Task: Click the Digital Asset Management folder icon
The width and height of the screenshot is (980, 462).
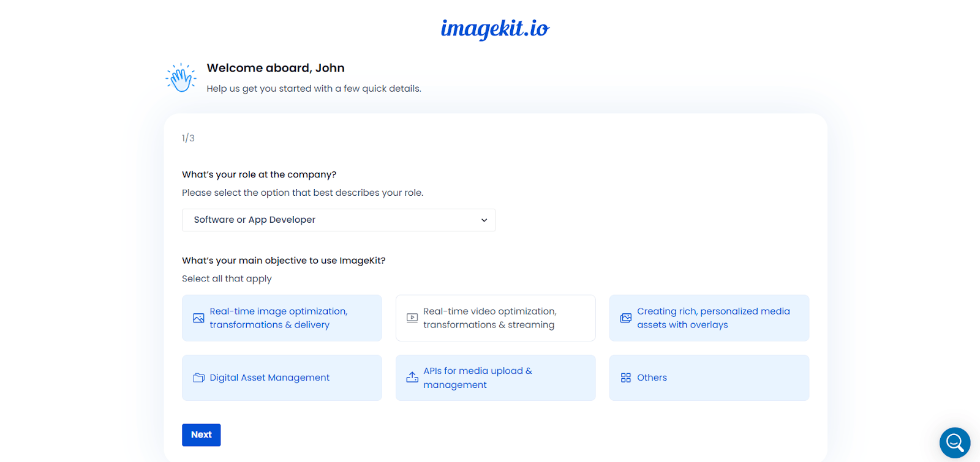Action: (x=198, y=378)
